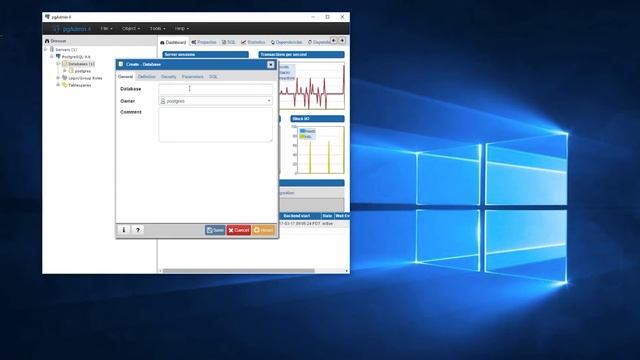Screen dimensions: 640x360
Task: Click the Save button
Action: (215, 230)
